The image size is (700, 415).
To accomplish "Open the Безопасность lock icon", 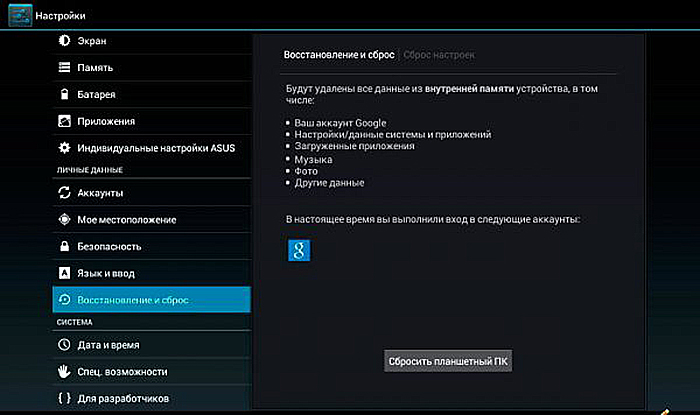I will click(64, 246).
